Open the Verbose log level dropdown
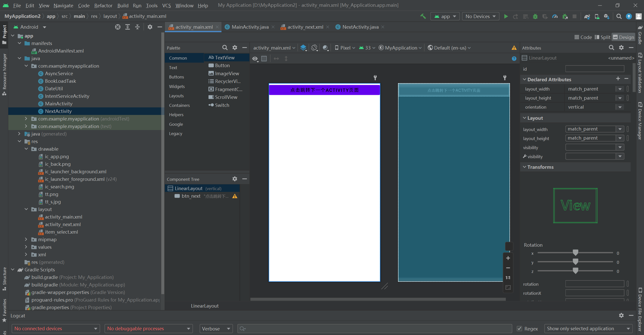This screenshot has width=644, height=335. click(x=216, y=328)
